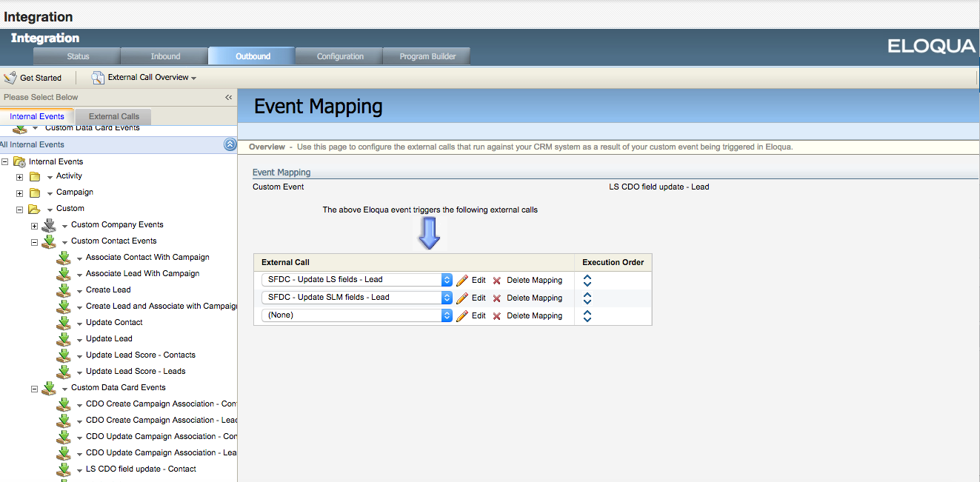The image size is (980, 482).
Task: Collapse the Custom Data Card Events minus box
Action: pyautogui.click(x=34, y=388)
